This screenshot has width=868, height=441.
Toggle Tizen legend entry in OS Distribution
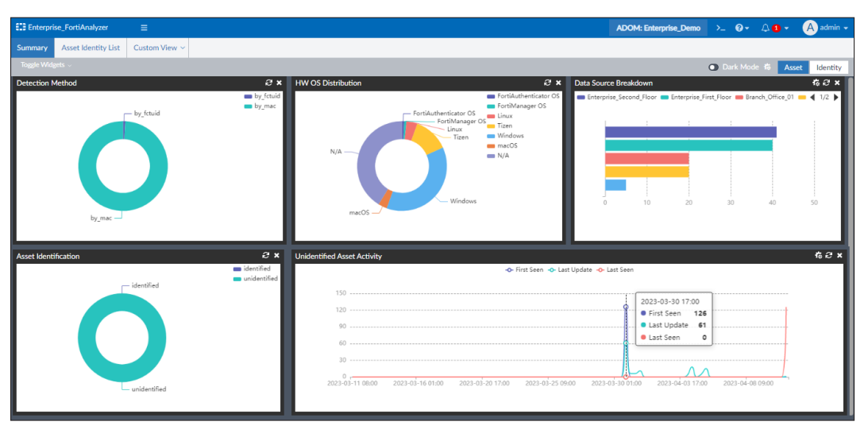coord(500,126)
